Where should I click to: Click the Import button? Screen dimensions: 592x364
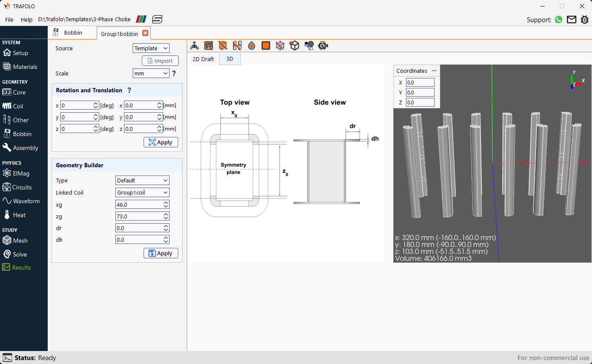click(x=160, y=61)
